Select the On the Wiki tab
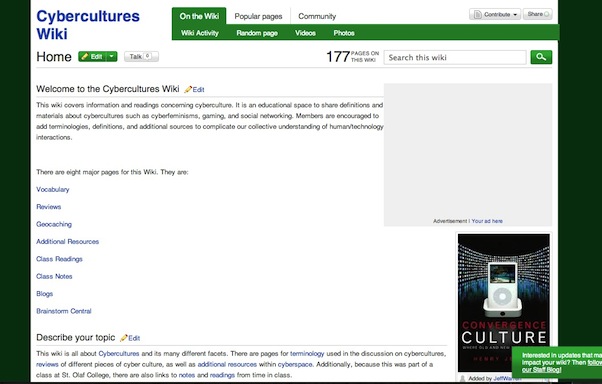This screenshot has height=384, width=602. pyautogui.click(x=199, y=16)
